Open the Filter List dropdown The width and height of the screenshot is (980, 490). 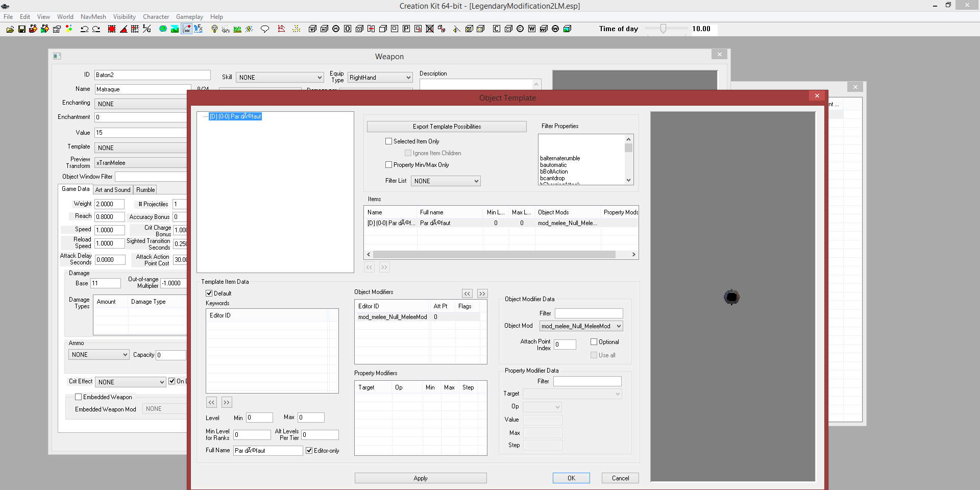point(446,181)
